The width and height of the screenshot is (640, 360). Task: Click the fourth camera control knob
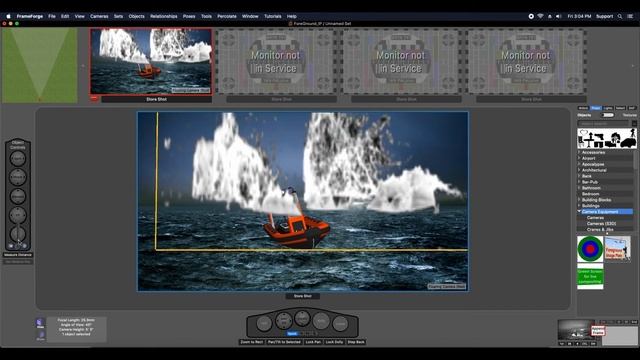(321, 320)
